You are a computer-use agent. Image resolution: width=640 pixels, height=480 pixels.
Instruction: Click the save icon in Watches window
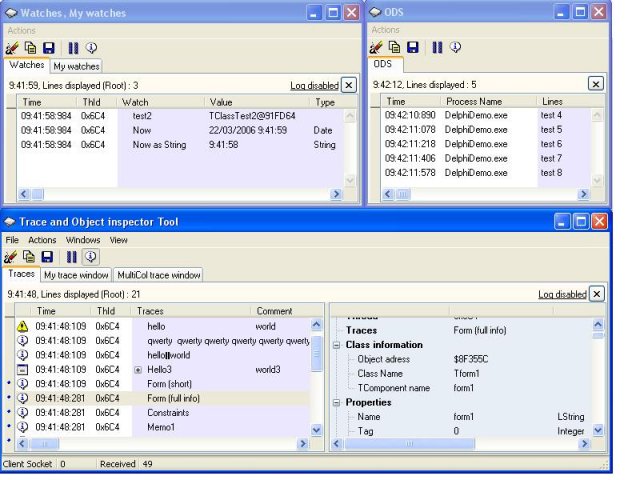pyautogui.click(x=49, y=48)
